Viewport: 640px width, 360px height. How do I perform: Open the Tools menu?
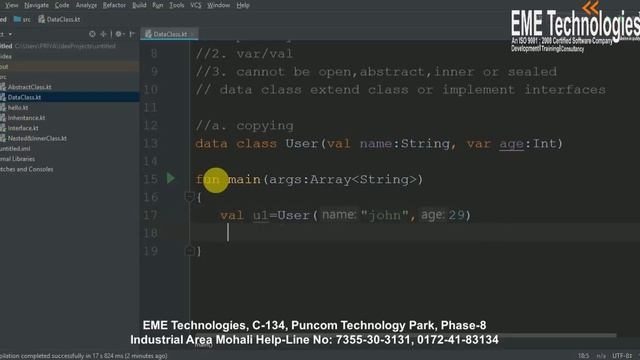point(177,5)
